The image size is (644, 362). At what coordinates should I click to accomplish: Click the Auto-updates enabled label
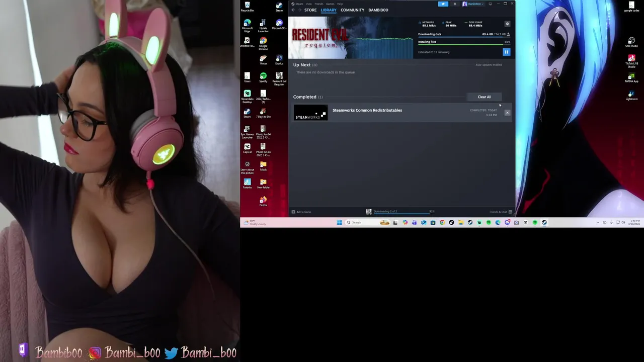[x=489, y=64]
